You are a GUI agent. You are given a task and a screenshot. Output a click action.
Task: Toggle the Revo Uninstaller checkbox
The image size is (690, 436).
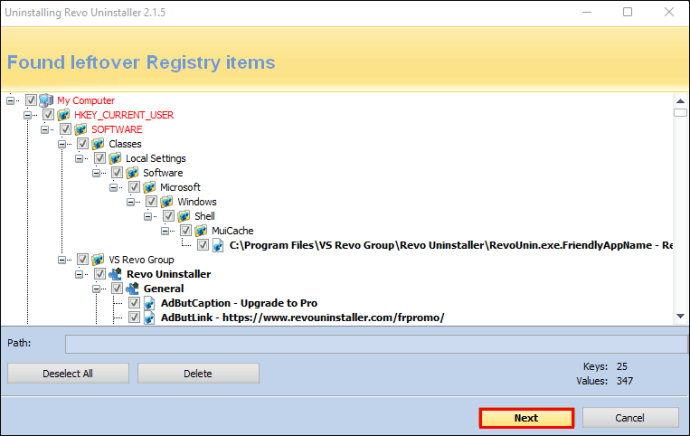100,274
